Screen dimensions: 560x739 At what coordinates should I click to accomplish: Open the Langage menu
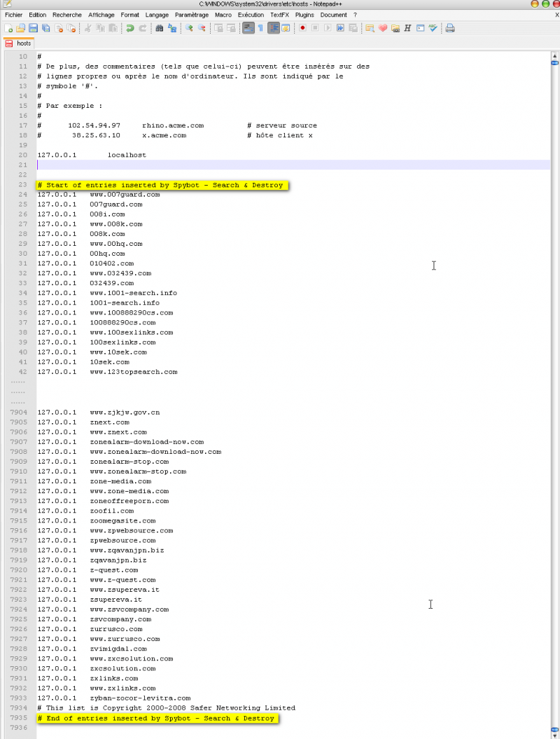(x=157, y=15)
